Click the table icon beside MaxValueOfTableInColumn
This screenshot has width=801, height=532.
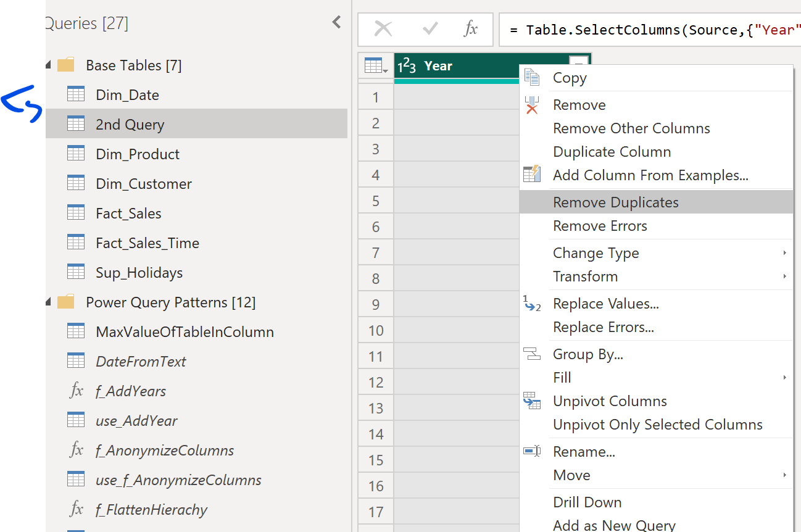(76, 331)
